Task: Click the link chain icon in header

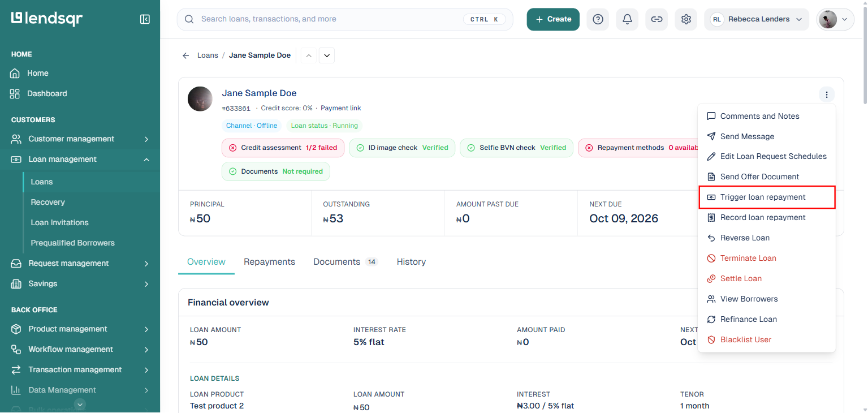Action: tap(657, 19)
